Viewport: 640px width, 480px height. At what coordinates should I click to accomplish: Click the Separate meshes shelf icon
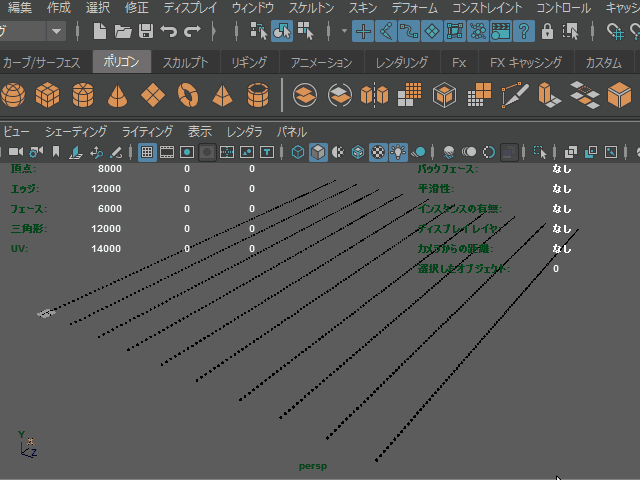340,95
